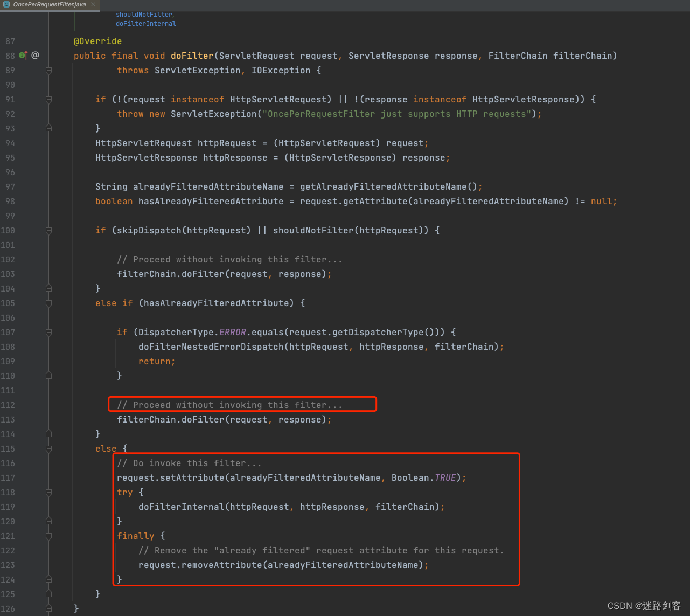690x616 pixels.
Task: Click the @Override annotation
Action: pos(97,41)
